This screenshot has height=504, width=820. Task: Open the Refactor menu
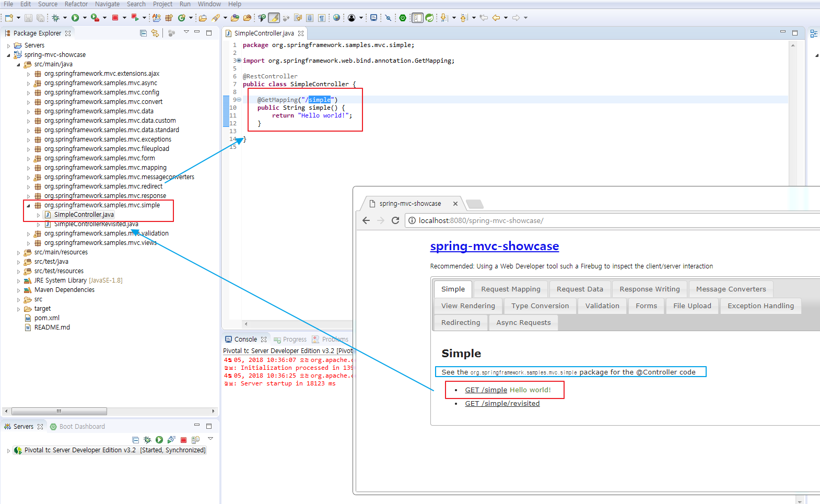point(76,4)
